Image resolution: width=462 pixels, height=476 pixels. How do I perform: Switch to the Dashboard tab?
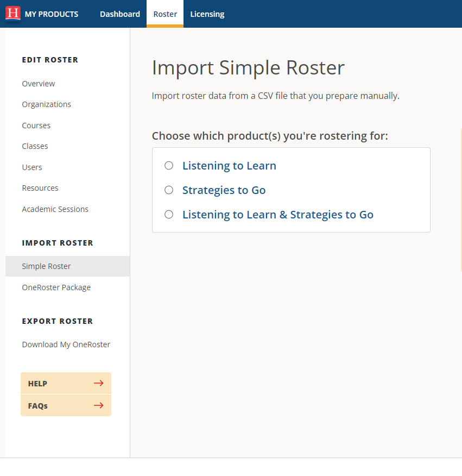coord(119,14)
